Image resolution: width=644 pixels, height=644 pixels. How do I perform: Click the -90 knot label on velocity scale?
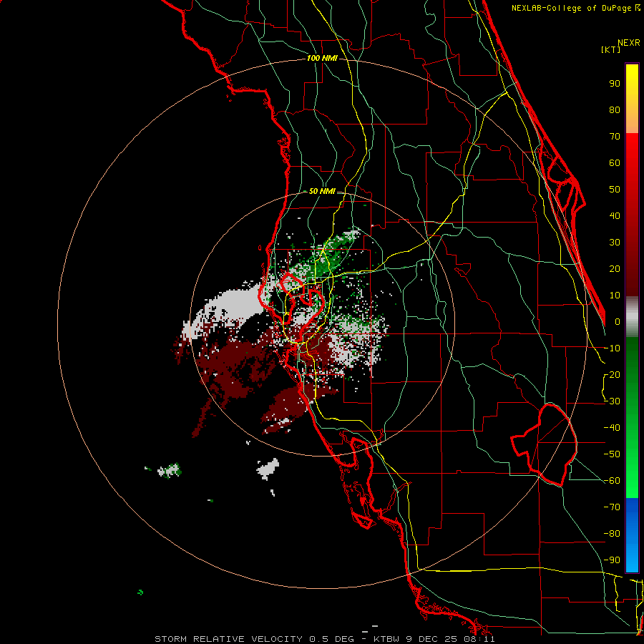(x=612, y=560)
